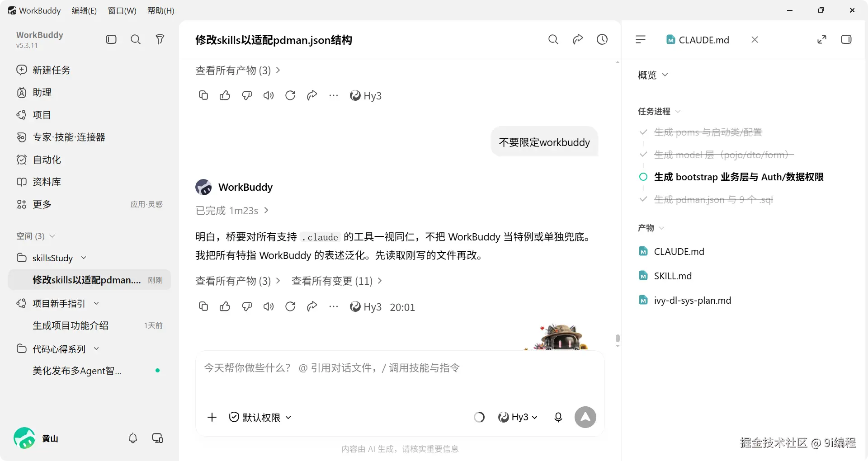
Task: Open notifications bell icon
Action: (133, 438)
